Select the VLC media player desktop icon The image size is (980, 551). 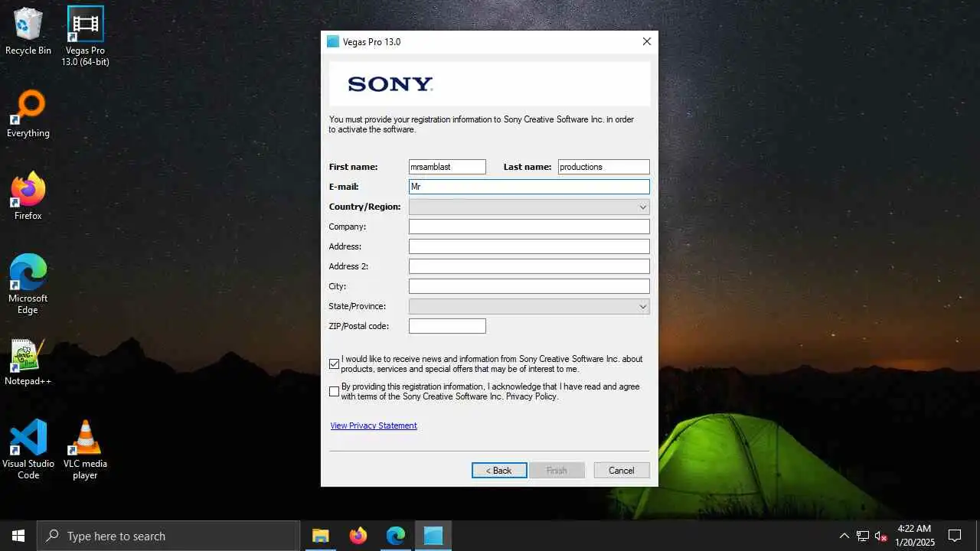[85, 450]
